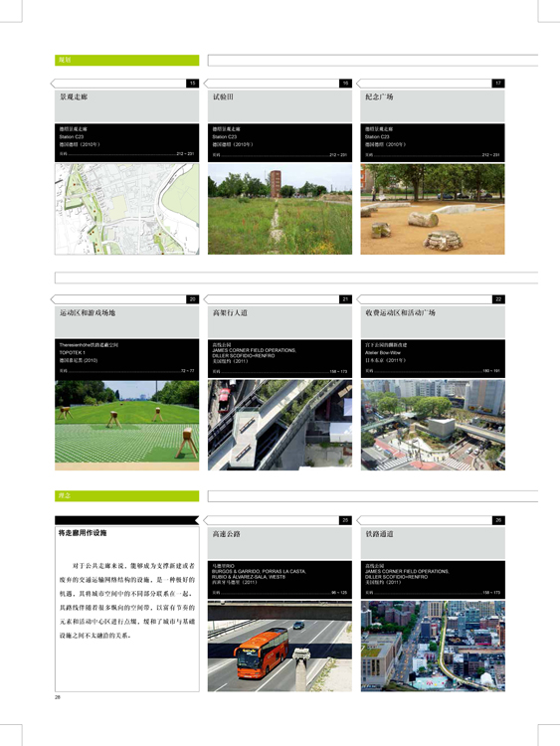Image resolution: width=560 pixels, height=746 pixels.
Task: Click the green 理念 section header
Action: (x=126, y=495)
